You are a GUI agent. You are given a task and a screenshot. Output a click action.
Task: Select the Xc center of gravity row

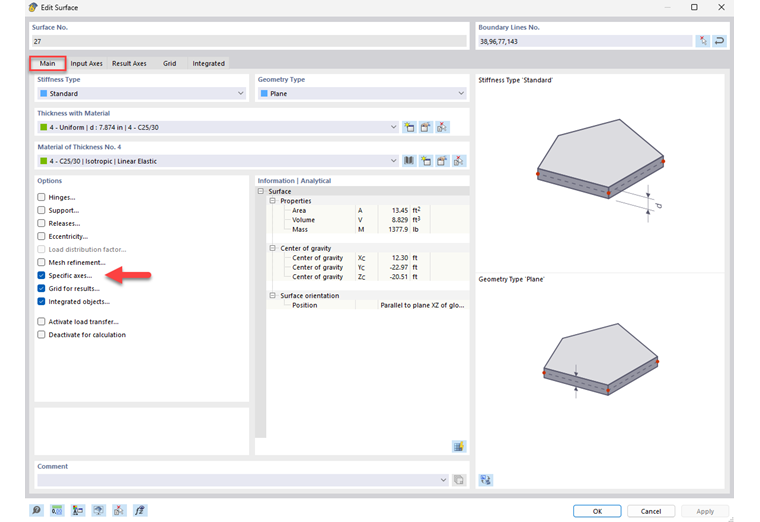point(368,258)
